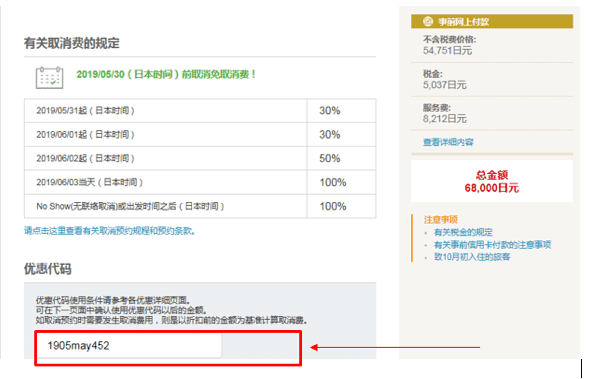The image size is (590, 379).
Task: Click the 注意事项 heading
Action: [440, 219]
